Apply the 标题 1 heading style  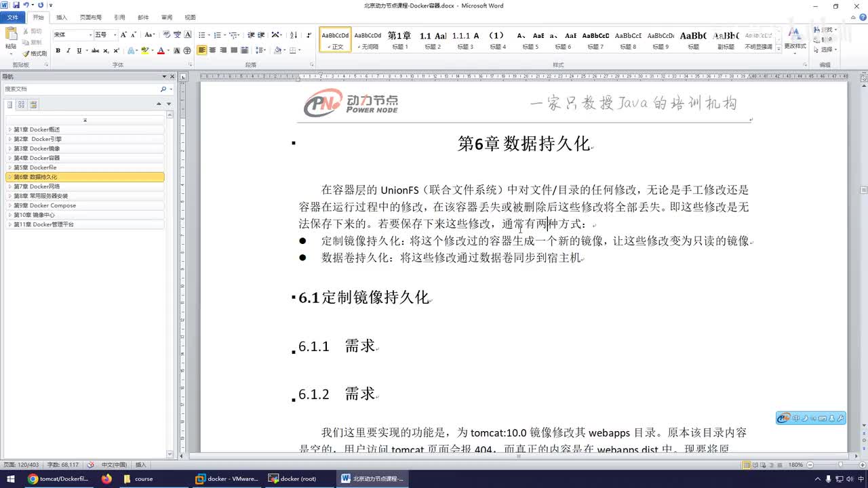coord(399,40)
